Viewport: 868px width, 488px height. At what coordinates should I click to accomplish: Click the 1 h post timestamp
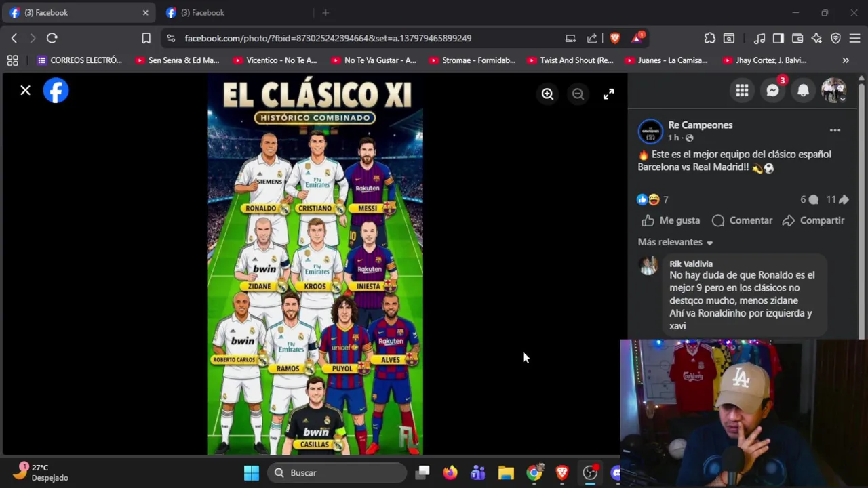(x=673, y=138)
